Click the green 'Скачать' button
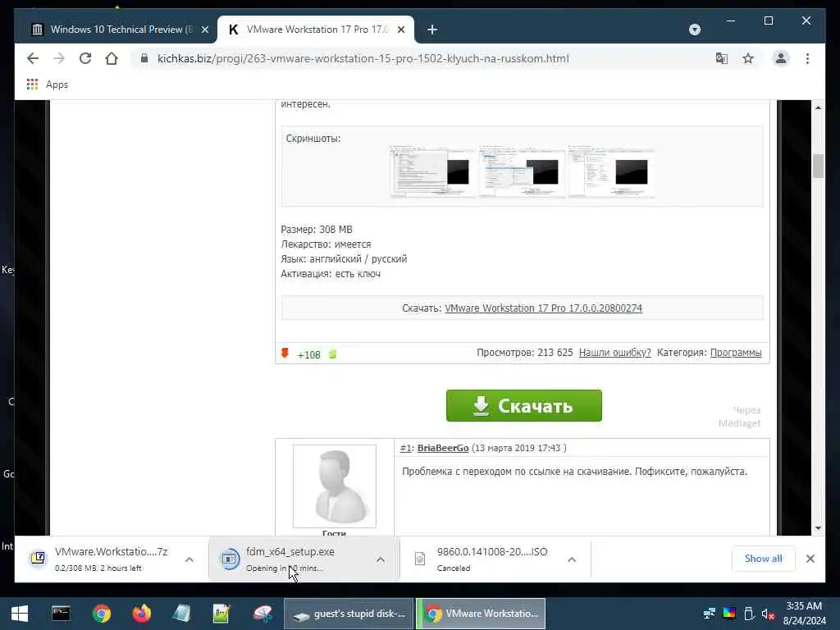840x630 pixels. [524, 405]
